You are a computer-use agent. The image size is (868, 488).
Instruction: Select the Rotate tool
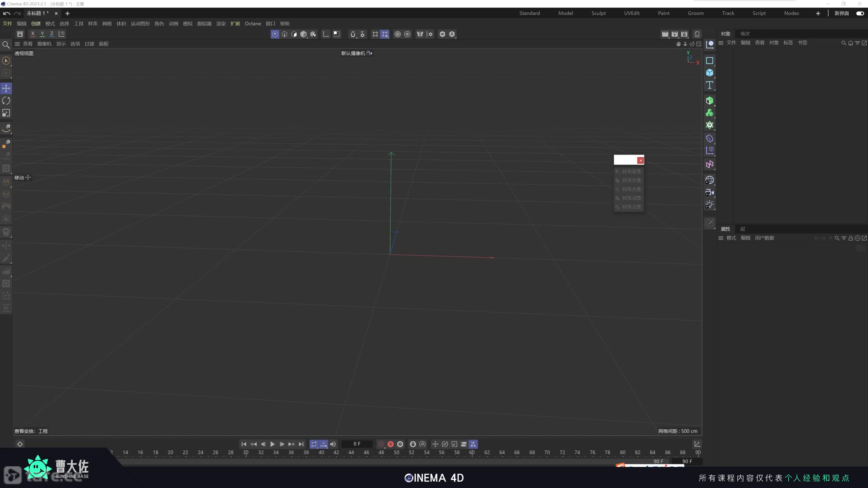[x=6, y=101]
